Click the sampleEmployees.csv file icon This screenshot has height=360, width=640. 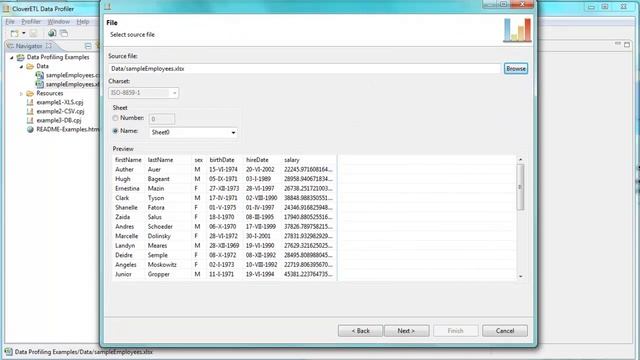coord(40,75)
